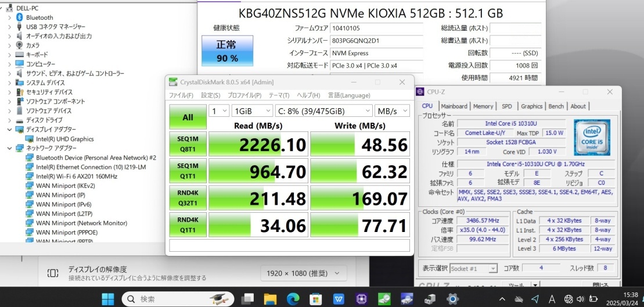This screenshot has width=644, height=307.
Task: Select WAN Miniport (Network Monitor) entry
Action: 81,223
